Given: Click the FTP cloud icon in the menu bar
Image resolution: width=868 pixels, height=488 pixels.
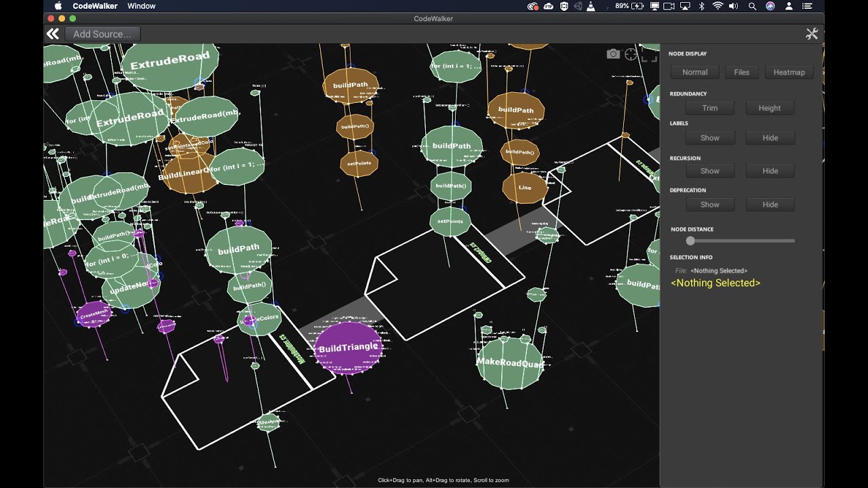Looking at the screenshot, I should 549,6.
